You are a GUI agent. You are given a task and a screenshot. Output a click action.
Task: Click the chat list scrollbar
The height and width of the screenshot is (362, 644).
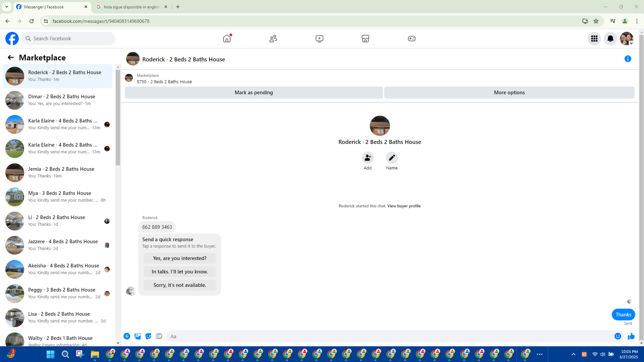click(118, 118)
